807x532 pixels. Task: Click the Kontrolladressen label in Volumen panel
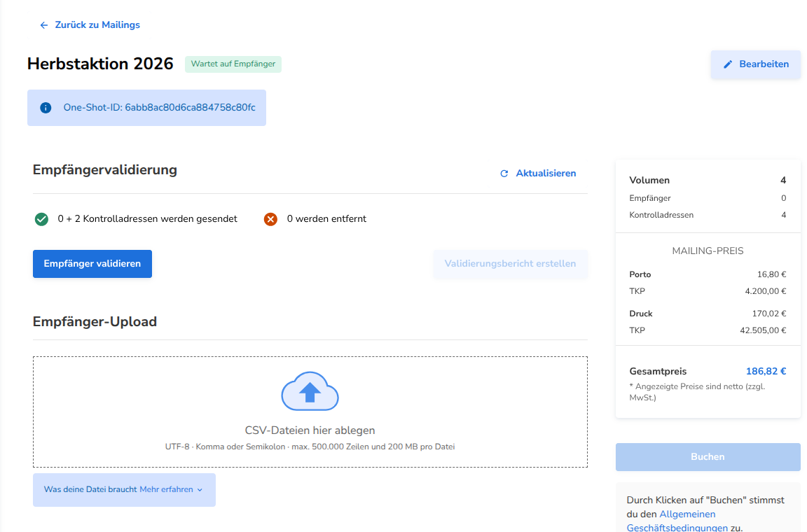click(661, 215)
